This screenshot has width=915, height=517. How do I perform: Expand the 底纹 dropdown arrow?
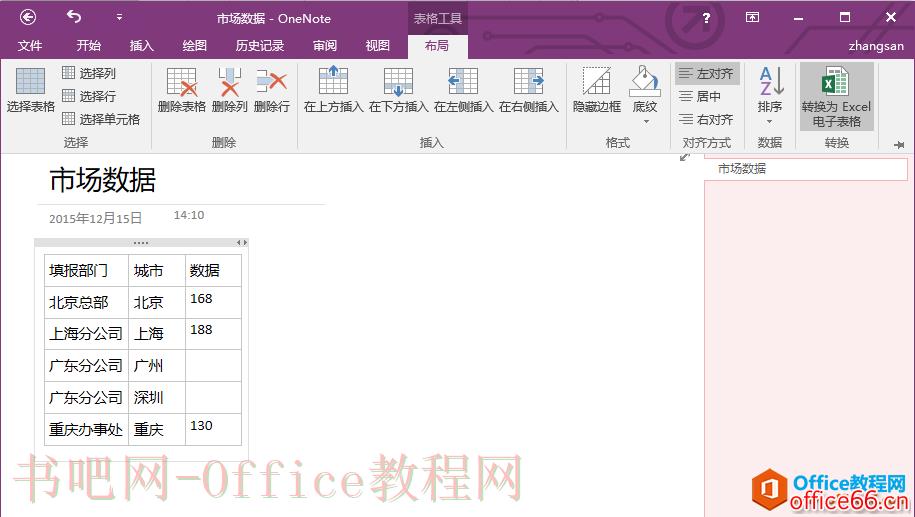(x=646, y=121)
